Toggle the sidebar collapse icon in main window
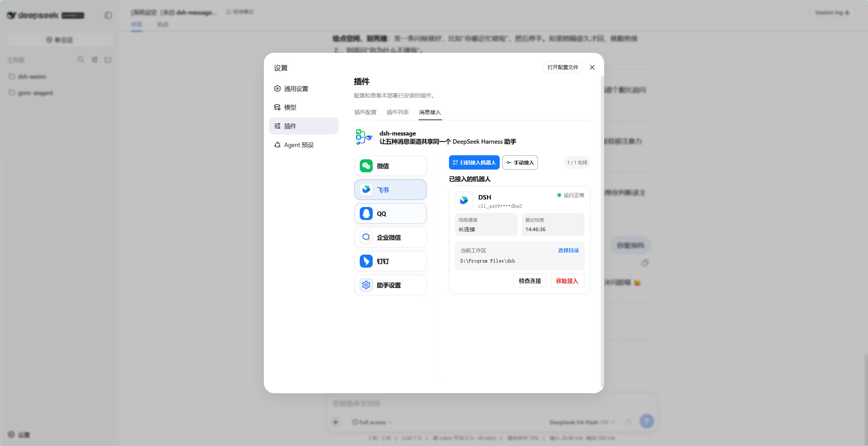Image resolution: width=868 pixels, height=446 pixels. pyautogui.click(x=108, y=15)
